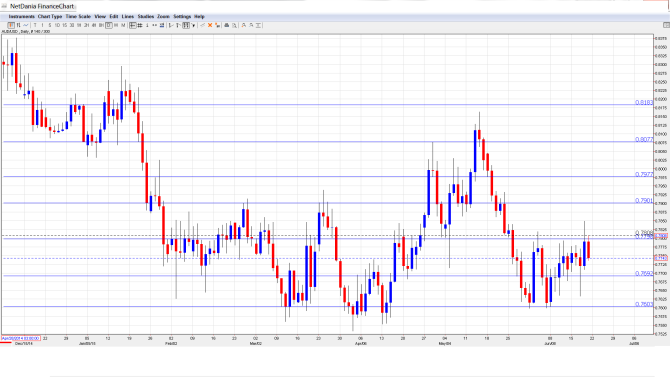Open the Studies menu
Screen dimensions: 670x377
[x=146, y=17]
